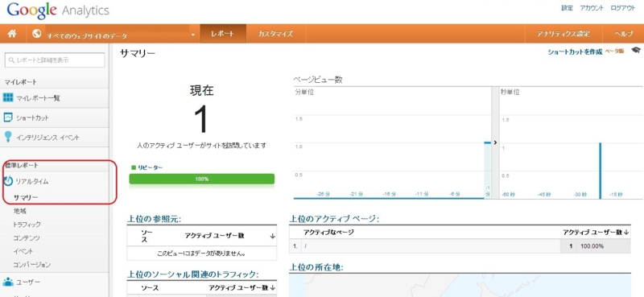
Task: Click the 上位のアクティブ ページ: heading
Action: point(334,220)
